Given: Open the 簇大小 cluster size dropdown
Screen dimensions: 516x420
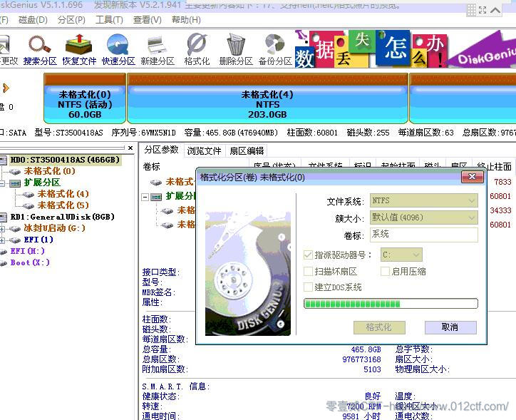Looking at the screenshot, I should click(x=424, y=217).
